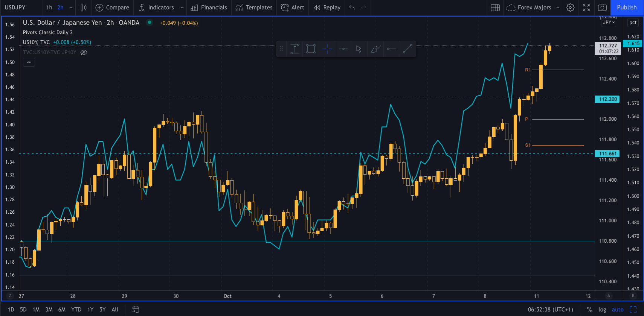Open Financials panel
Viewport: 644px width, 316px height.
pyautogui.click(x=209, y=8)
